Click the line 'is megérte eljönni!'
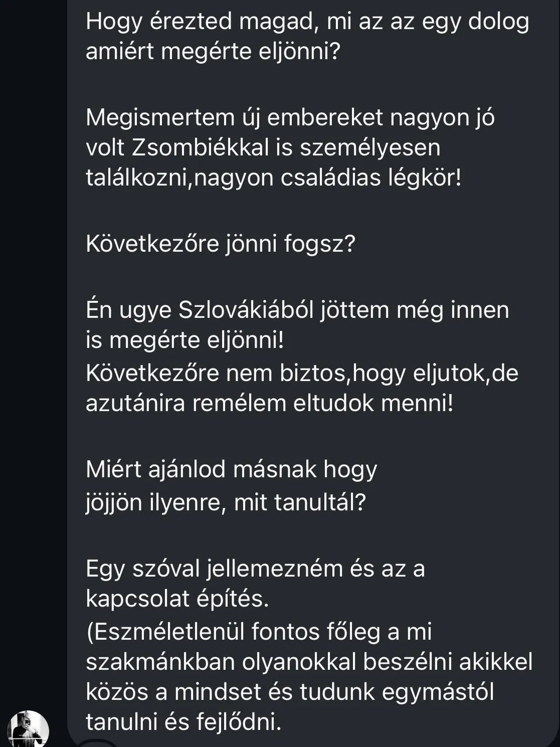 point(184,340)
